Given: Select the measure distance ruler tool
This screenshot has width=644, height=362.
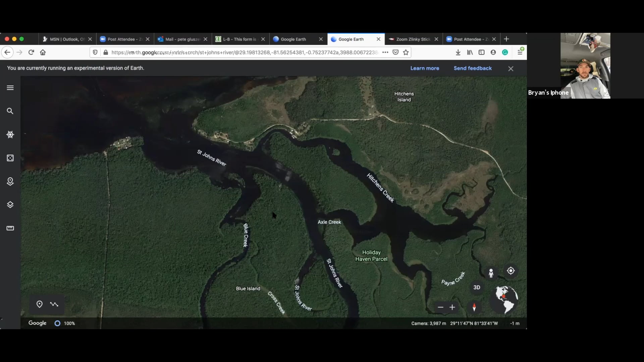Looking at the screenshot, I should click(x=10, y=228).
